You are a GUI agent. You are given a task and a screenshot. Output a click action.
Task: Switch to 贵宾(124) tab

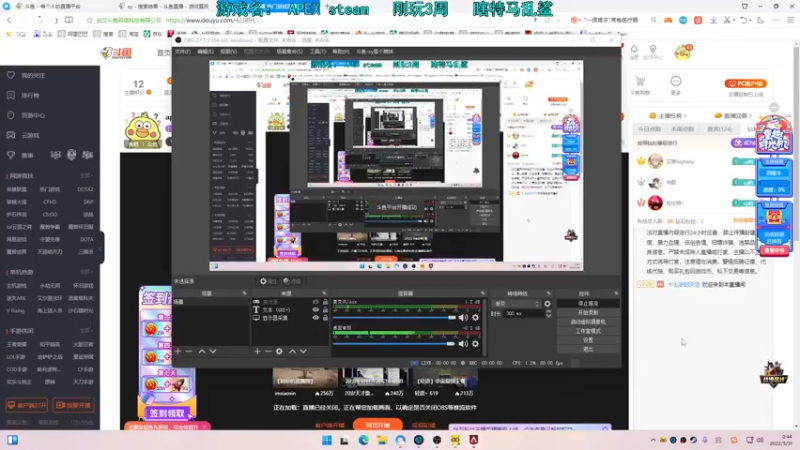[x=719, y=130]
